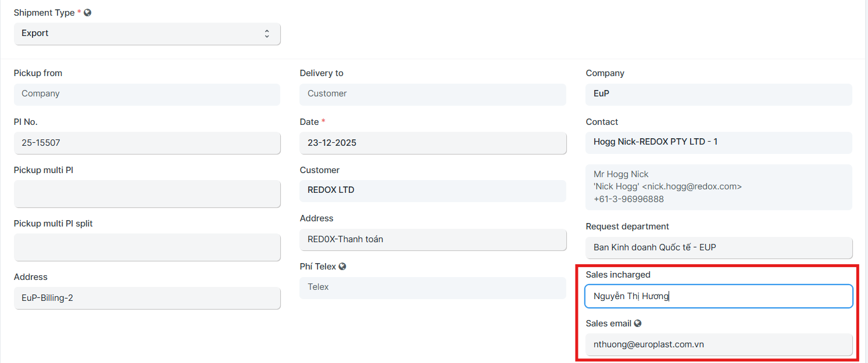Click the Delivery to field showing Customer
868x363 pixels.
pyautogui.click(x=433, y=94)
